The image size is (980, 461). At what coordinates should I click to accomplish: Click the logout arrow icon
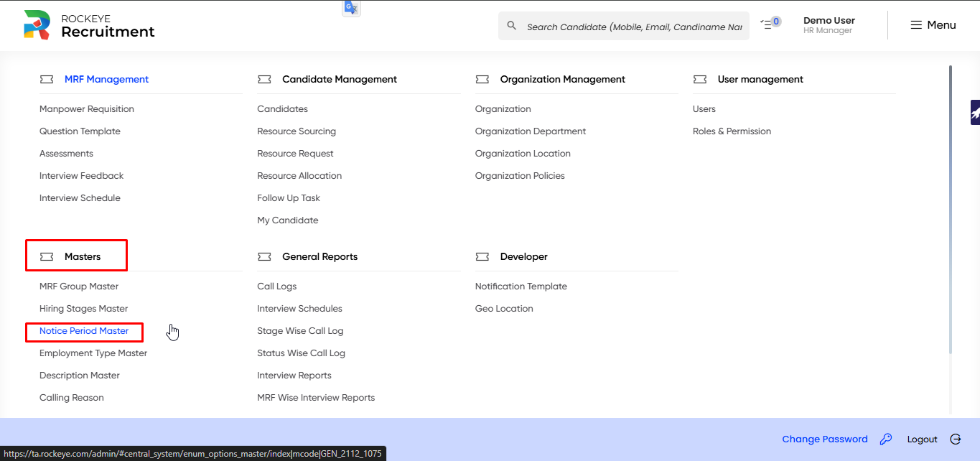tap(956, 439)
